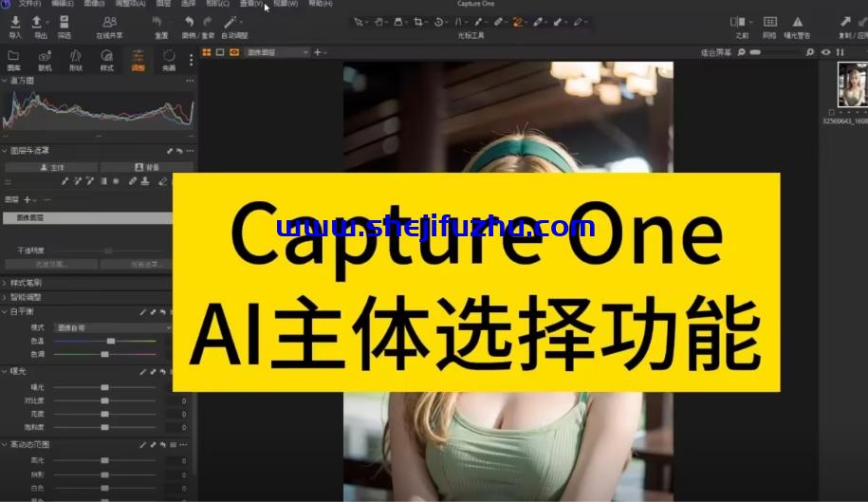The width and height of the screenshot is (868, 502).
Task: Click the Exposure (曝光) slider handle
Action: point(104,387)
